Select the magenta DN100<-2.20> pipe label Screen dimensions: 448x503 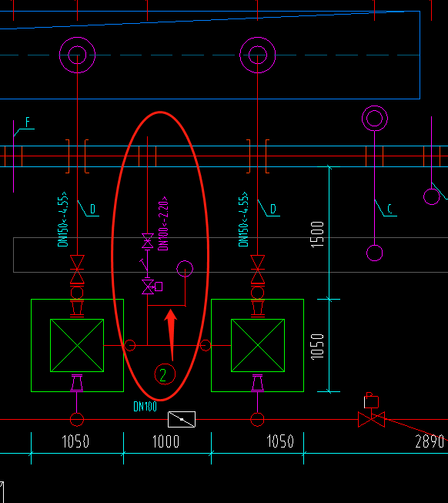point(163,223)
